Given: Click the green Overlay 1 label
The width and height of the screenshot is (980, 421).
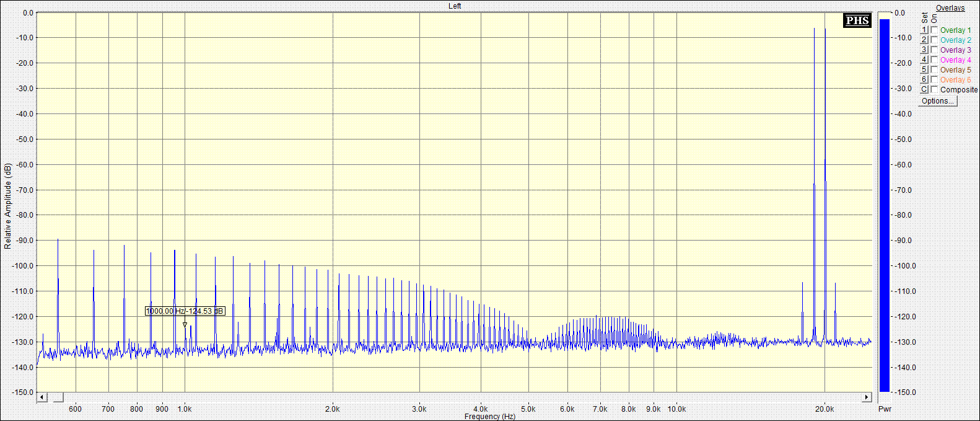Looking at the screenshot, I should [x=956, y=30].
